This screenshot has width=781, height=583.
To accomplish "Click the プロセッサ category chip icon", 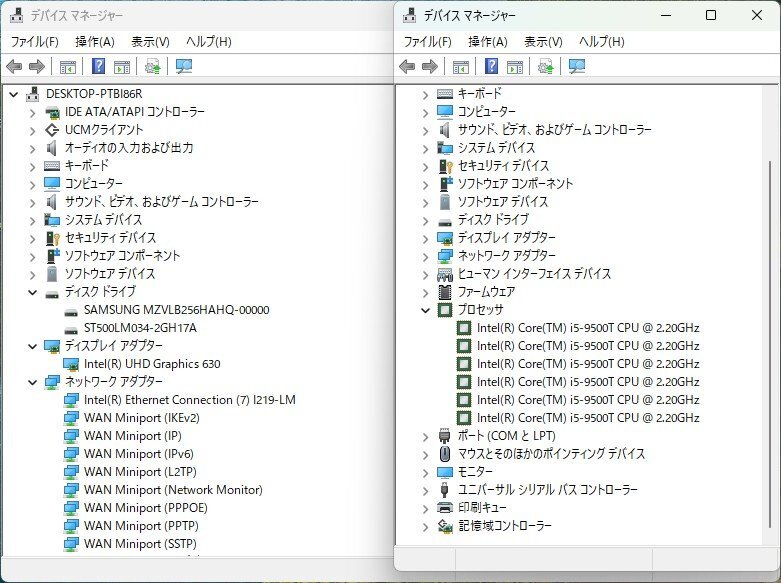I will point(446,310).
